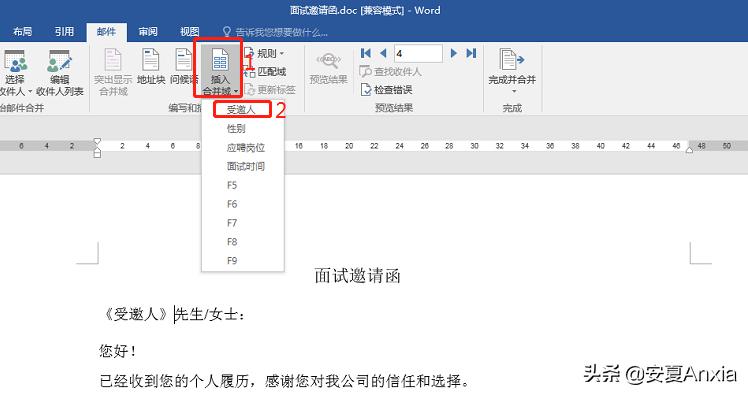Open Select Recipients (选择收件人) menu
Screen dimensions: 748x395
[15, 73]
